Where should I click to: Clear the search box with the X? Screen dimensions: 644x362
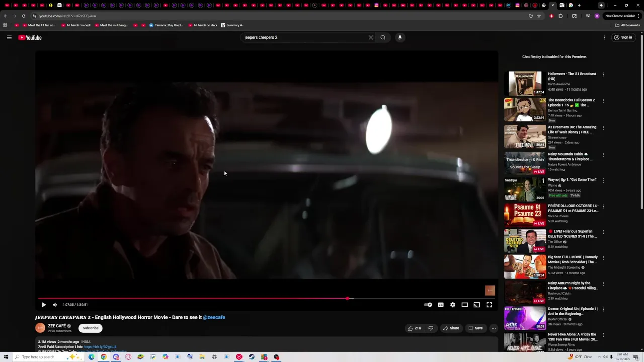pyautogui.click(x=371, y=37)
